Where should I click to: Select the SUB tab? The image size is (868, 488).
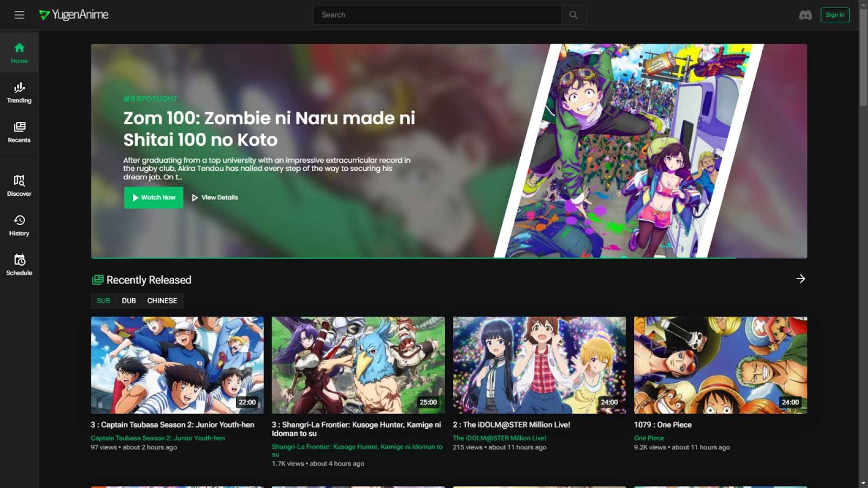point(104,300)
